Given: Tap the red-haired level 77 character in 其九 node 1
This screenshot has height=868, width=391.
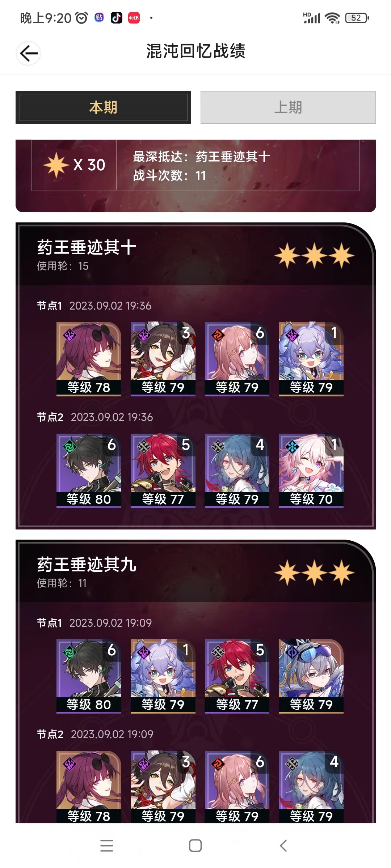Looking at the screenshot, I should (x=237, y=676).
